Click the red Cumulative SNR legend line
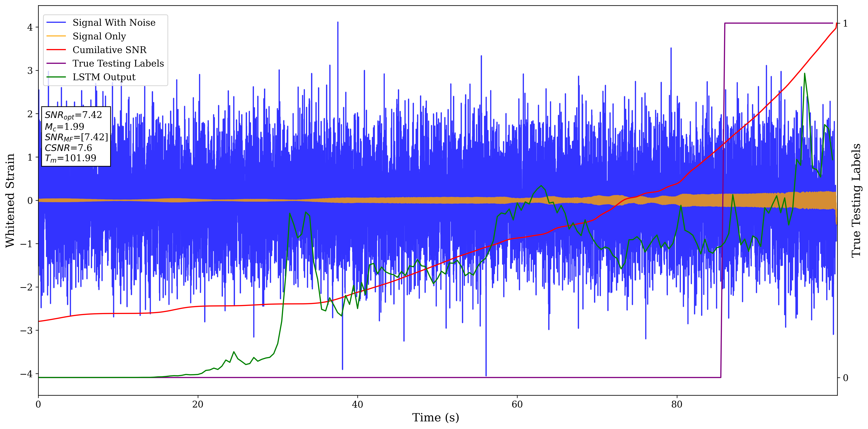Viewport: 868px width, 429px height. coord(56,50)
